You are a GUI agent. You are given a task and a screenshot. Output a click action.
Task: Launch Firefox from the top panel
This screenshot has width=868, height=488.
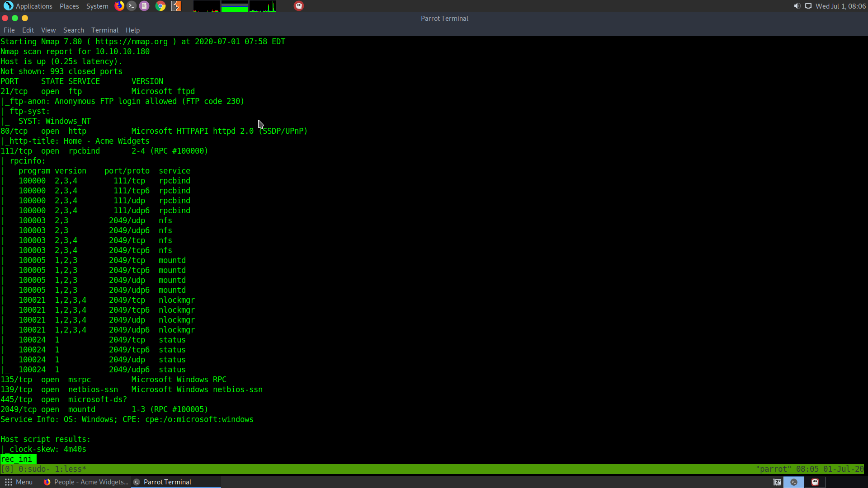[119, 6]
